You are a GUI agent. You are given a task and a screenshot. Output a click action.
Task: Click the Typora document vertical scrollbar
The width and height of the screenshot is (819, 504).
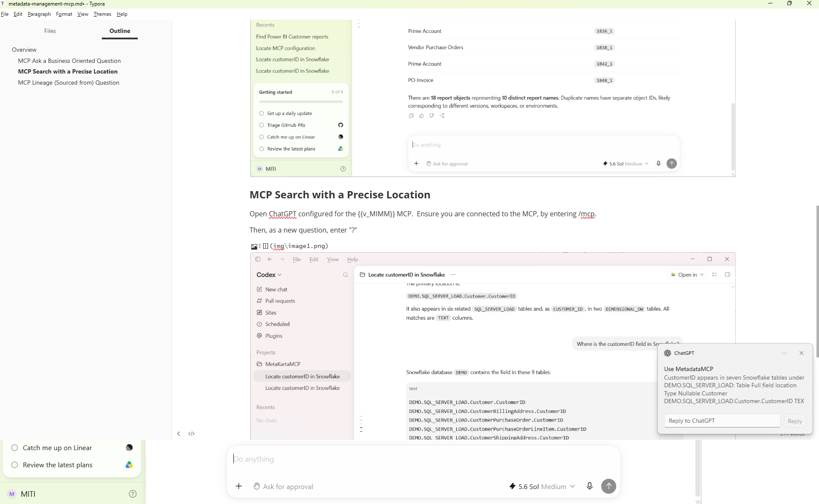(817, 281)
